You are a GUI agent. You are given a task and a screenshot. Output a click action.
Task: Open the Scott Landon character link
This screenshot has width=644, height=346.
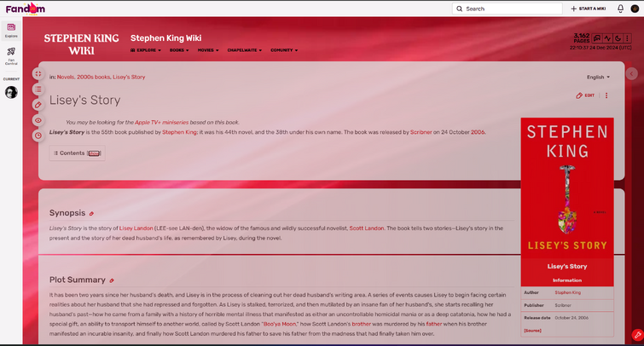point(367,228)
